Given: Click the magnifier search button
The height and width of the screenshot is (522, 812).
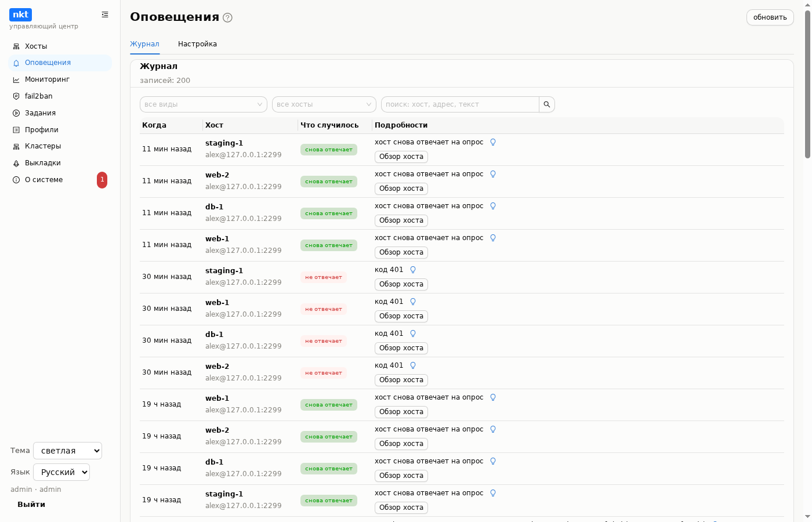Looking at the screenshot, I should (x=547, y=104).
